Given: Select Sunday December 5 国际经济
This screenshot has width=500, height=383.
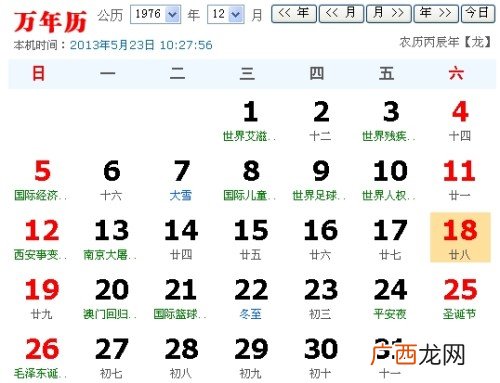Looking at the screenshot, I should 42,180.
